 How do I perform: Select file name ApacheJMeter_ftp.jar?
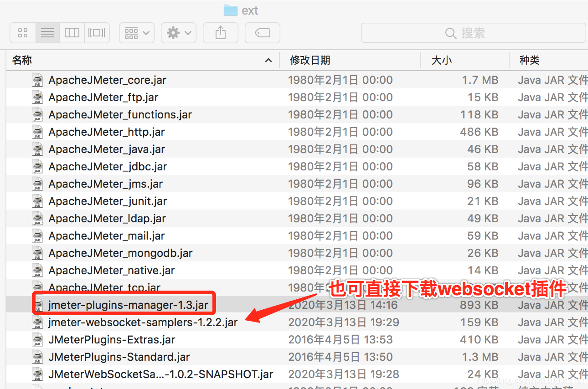click(x=103, y=97)
